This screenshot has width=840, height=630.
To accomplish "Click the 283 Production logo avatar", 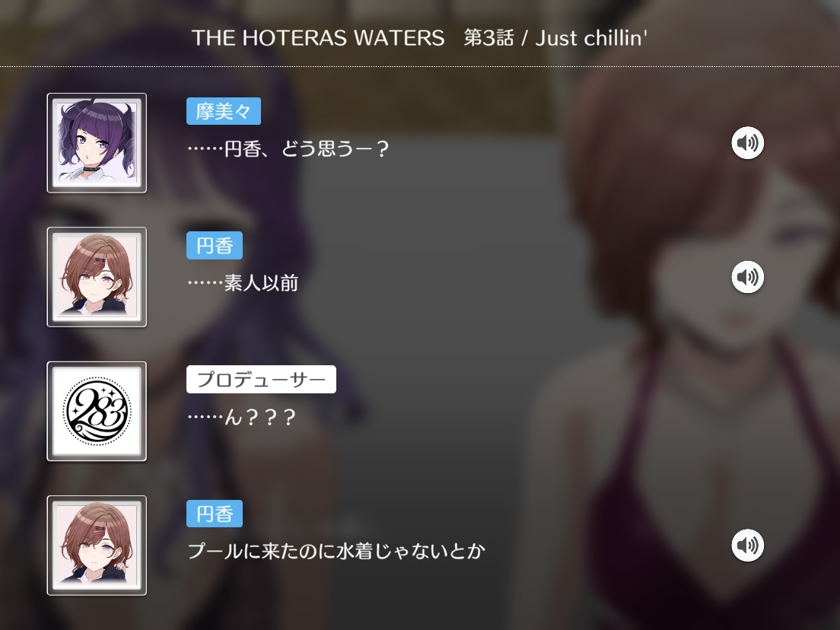I will point(97,412).
